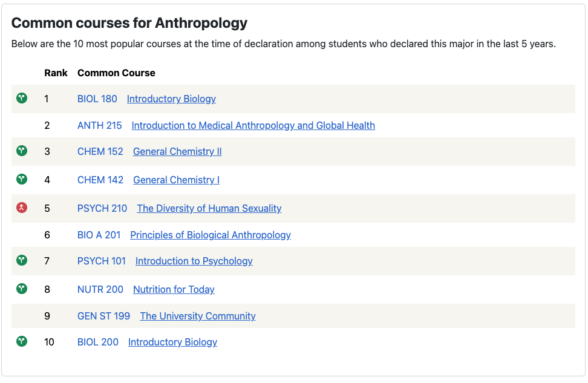Select the BIO A 201 course code
The height and width of the screenshot is (383, 588).
[x=99, y=235]
